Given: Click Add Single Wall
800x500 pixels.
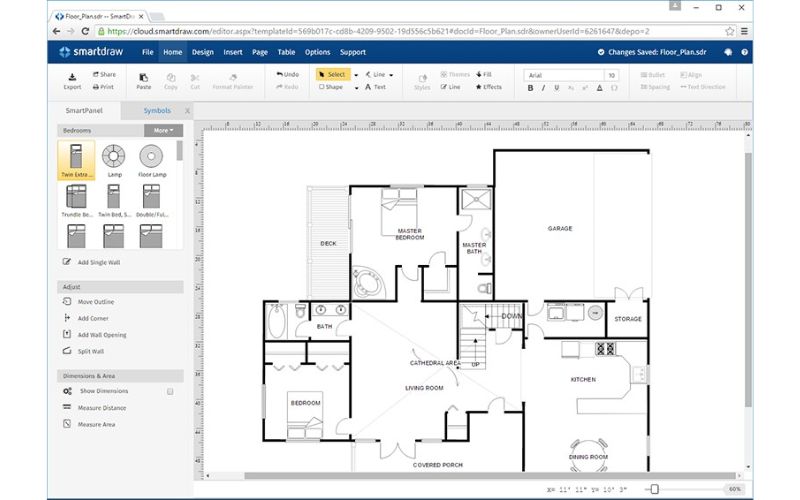Looking at the screenshot, I should click(x=92, y=262).
